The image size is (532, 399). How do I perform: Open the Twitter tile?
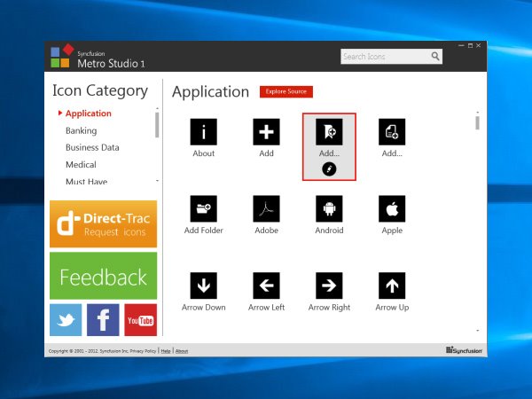[x=66, y=320]
